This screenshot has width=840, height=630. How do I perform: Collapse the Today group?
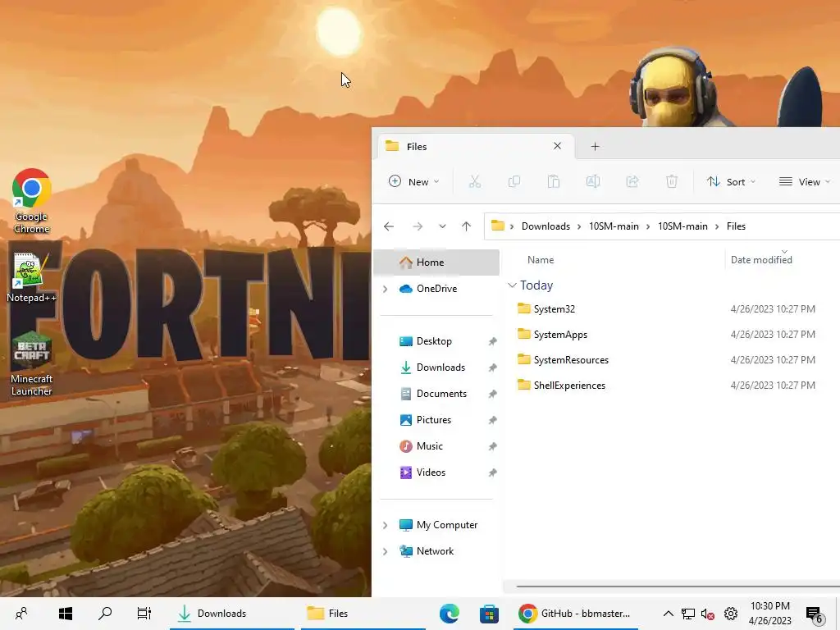tap(512, 285)
